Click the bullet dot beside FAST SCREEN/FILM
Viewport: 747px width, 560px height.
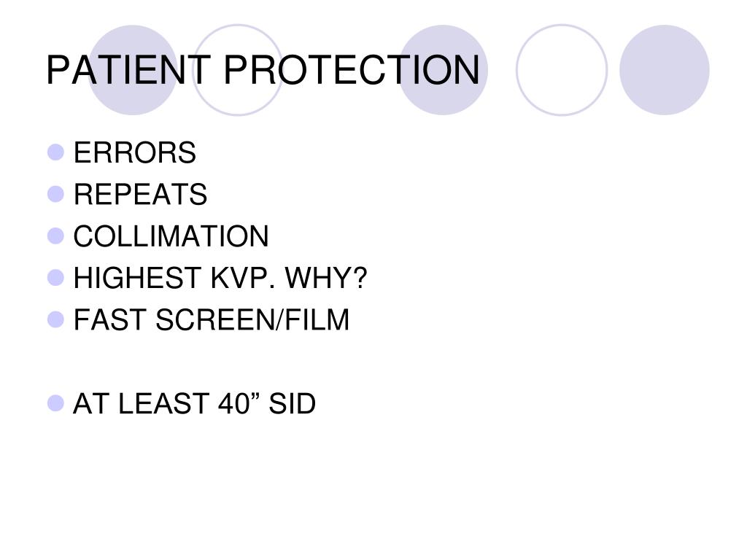point(55,319)
